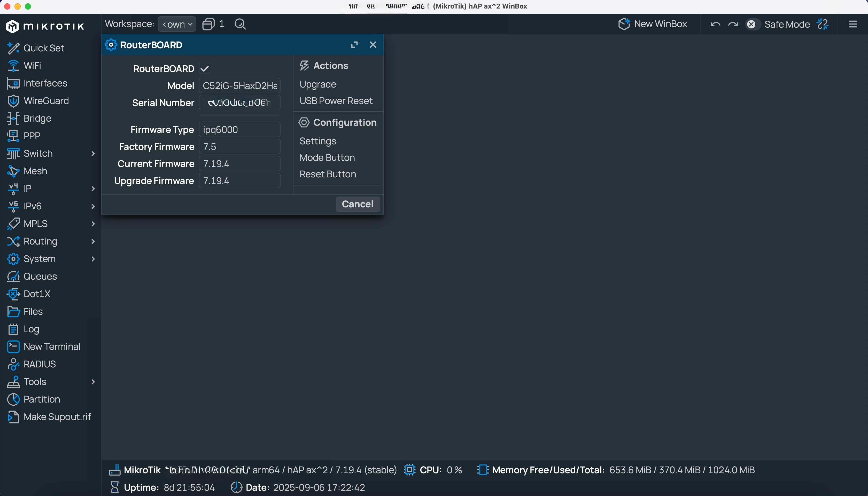
Task: Open the hamburger menu icon
Action: (853, 24)
